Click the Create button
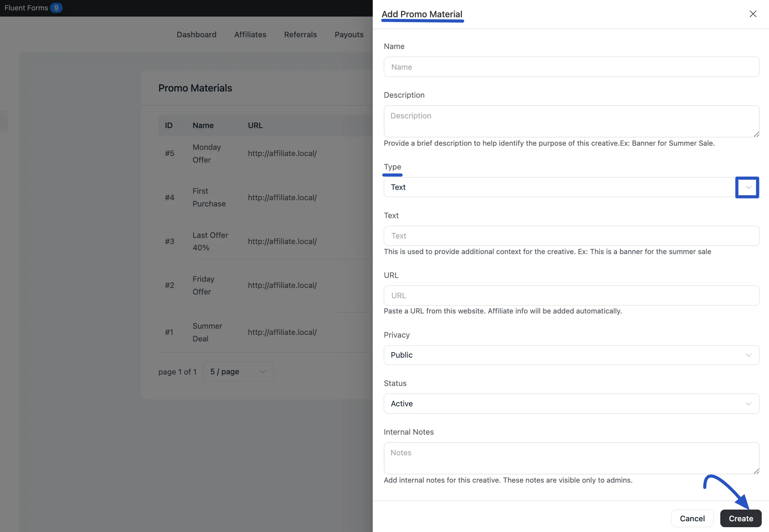This screenshot has height=532, width=769. 741,518
